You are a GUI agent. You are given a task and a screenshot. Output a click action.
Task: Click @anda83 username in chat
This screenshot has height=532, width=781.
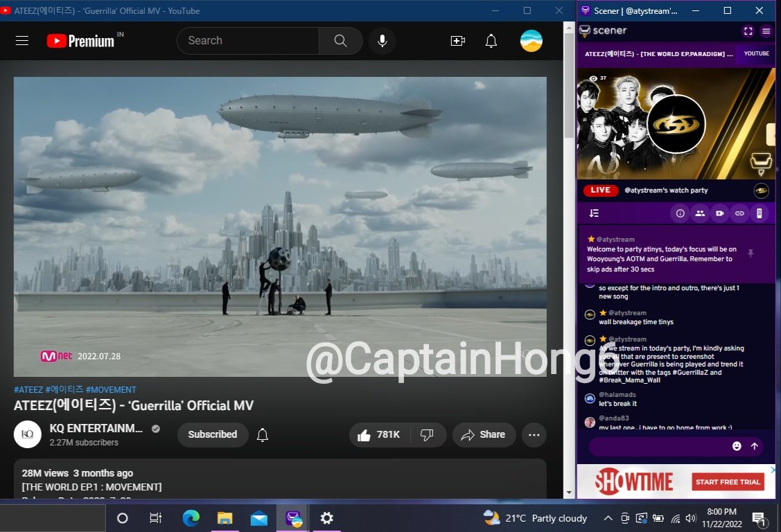pos(614,418)
